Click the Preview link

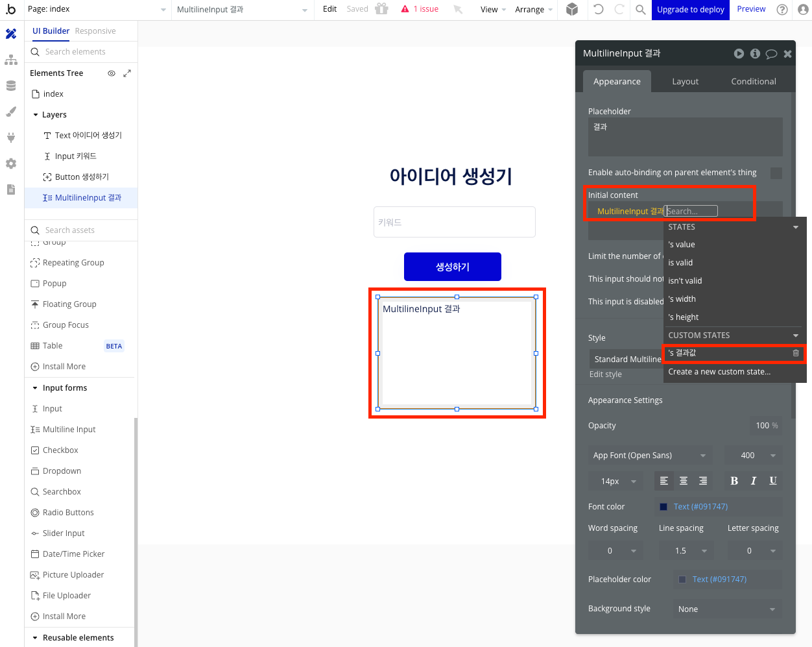(751, 9)
